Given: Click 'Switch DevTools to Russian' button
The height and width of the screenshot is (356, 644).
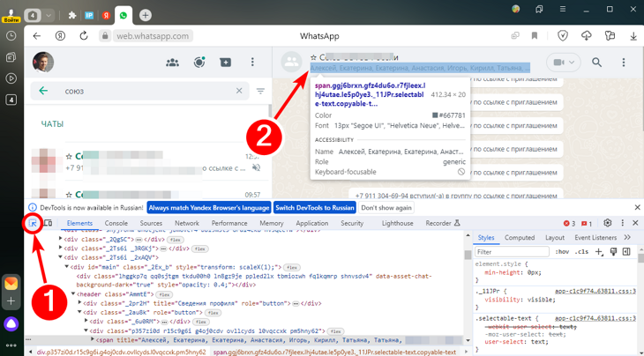Looking at the screenshot, I should click(x=315, y=208).
